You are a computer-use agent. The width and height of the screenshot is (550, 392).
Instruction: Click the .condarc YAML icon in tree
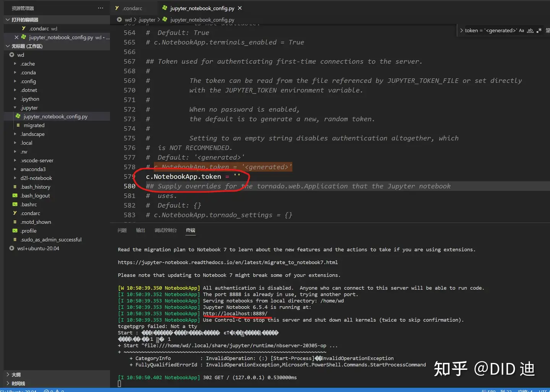point(15,213)
